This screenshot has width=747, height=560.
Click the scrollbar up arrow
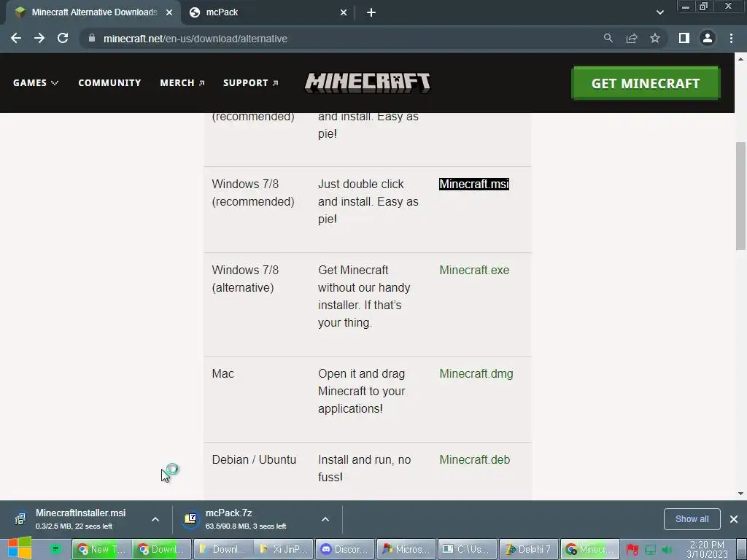click(x=740, y=59)
